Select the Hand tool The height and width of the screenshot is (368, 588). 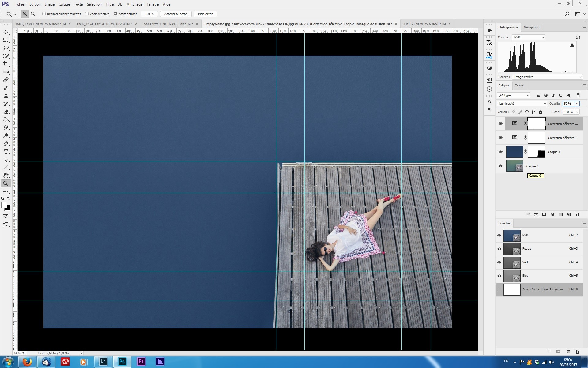(x=6, y=175)
